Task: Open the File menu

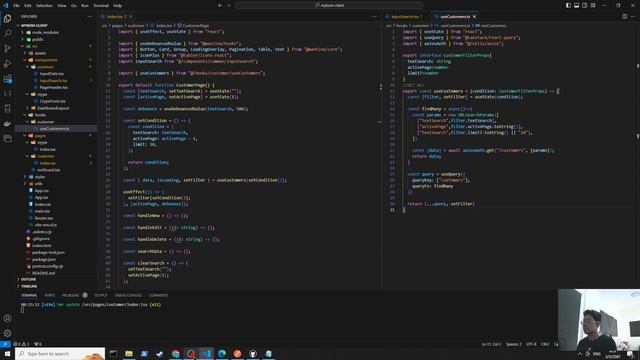Action: tap(16, 6)
